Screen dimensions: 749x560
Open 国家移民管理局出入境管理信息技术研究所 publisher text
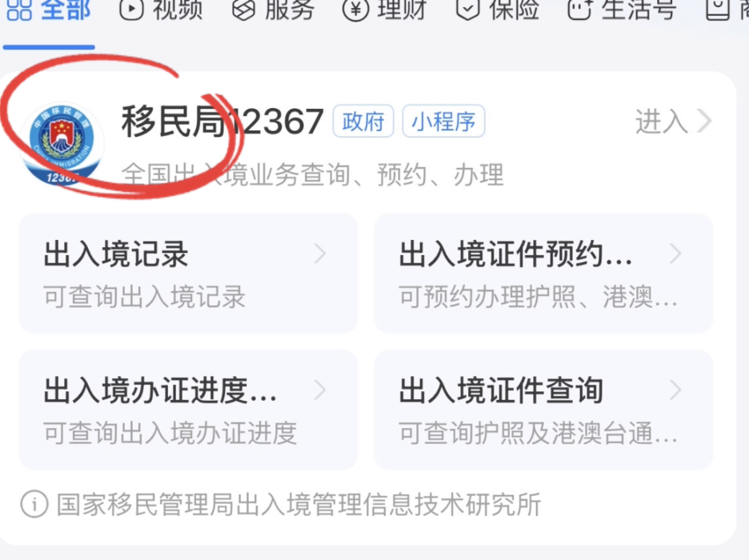[299, 504]
